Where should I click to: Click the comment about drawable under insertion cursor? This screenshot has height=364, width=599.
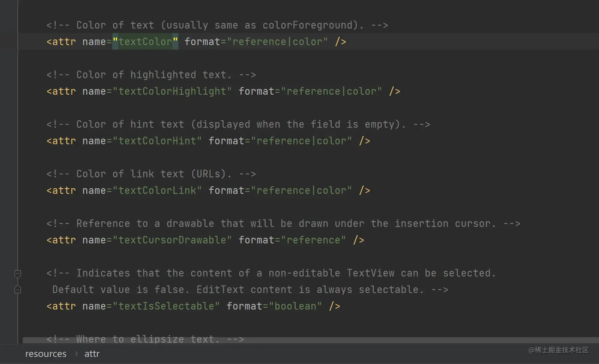pyautogui.click(x=284, y=224)
